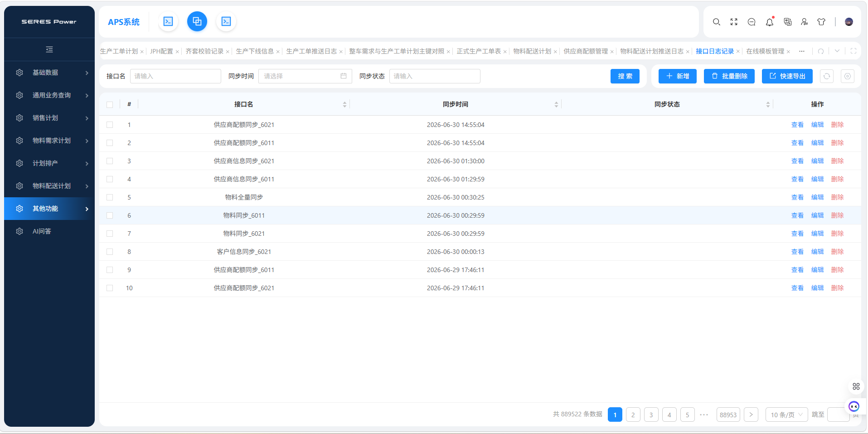
Task: Open the search magnifier in the top bar
Action: 717,22
